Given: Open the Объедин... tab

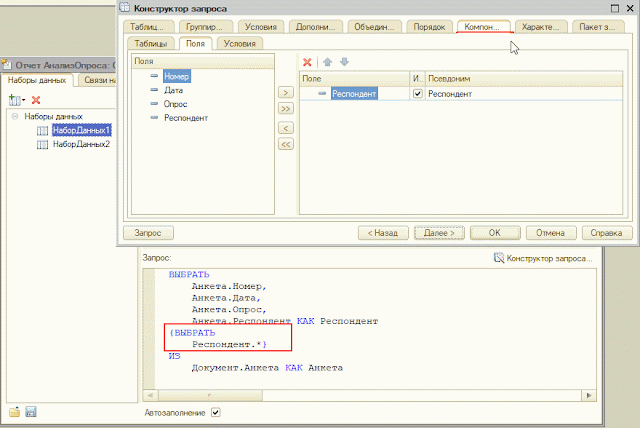Looking at the screenshot, I should pyautogui.click(x=375, y=27).
